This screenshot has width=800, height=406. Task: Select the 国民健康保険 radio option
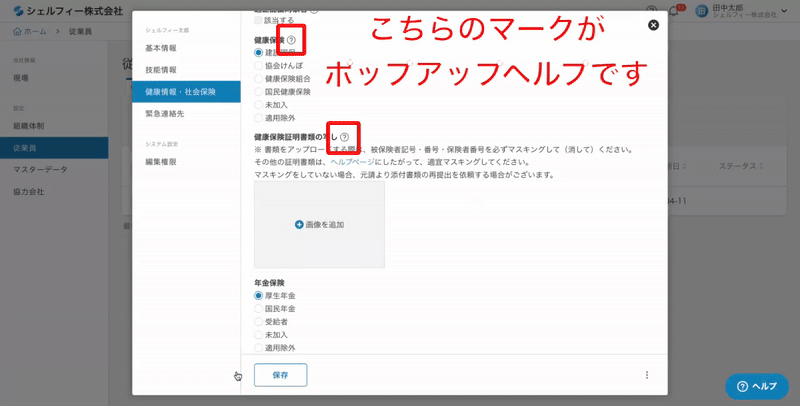pyautogui.click(x=258, y=92)
